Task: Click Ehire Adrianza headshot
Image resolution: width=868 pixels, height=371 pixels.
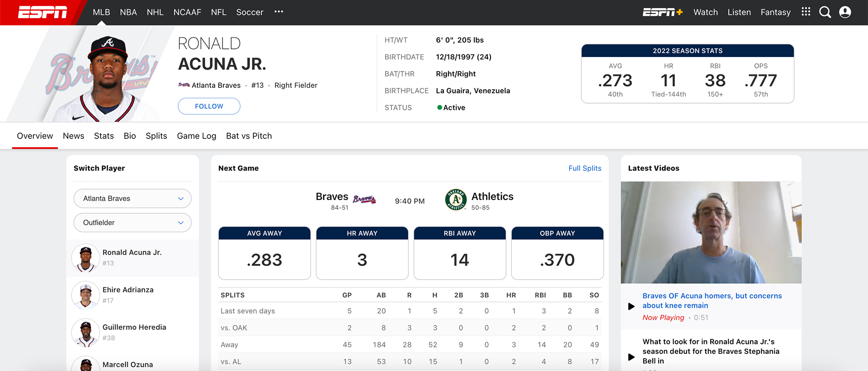Action: [85, 295]
